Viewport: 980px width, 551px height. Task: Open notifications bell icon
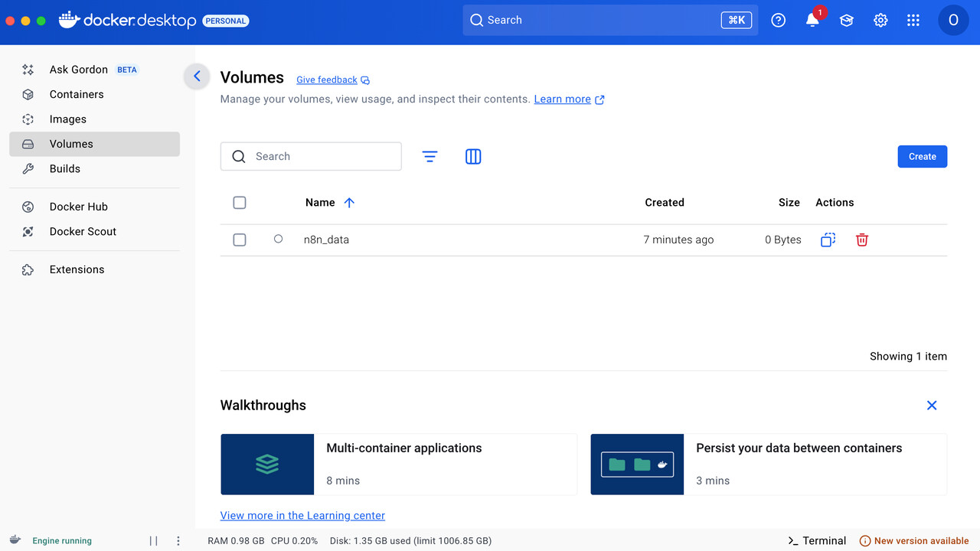(812, 21)
